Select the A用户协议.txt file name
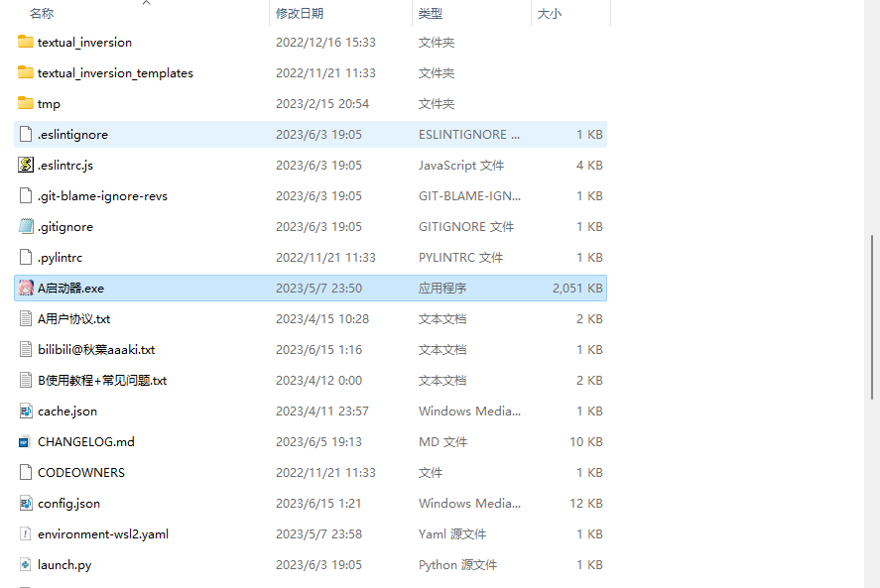880x588 pixels. point(74,318)
